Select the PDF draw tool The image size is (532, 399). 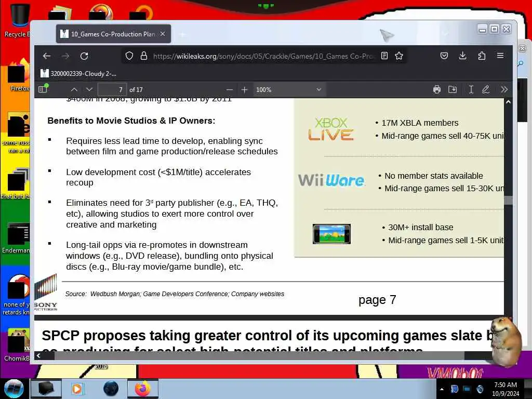click(486, 89)
